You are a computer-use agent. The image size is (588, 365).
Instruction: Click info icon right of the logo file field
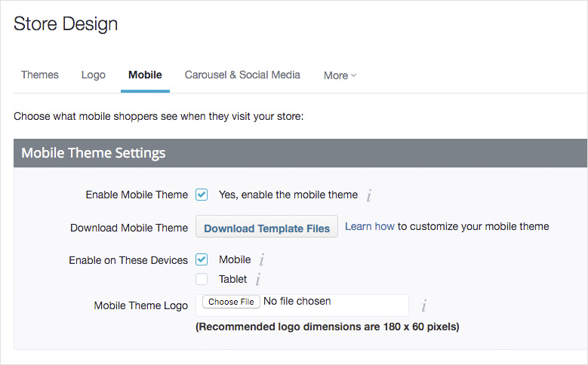click(x=424, y=305)
